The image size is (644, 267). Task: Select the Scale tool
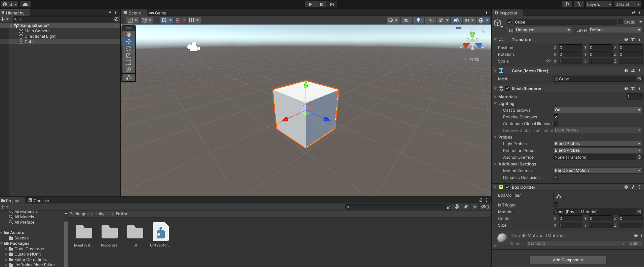coord(129,55)
